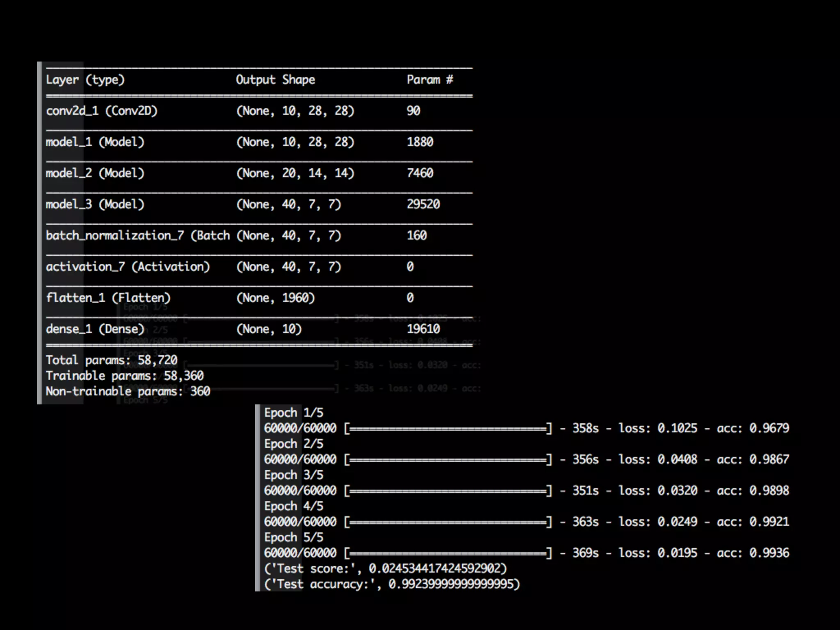Select the model_1 (Model) layer name
Screen dimensions: 840x630
pos(95,142)
